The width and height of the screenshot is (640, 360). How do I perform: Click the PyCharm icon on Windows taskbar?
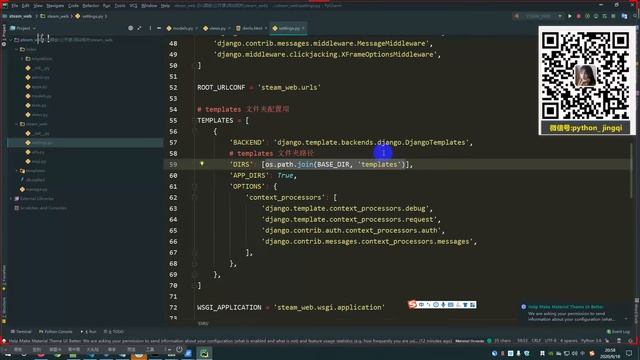click(204, 353)
